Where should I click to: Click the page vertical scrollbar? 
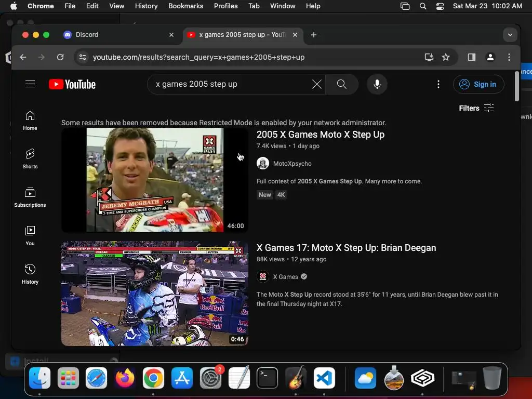tap(517, 86)
